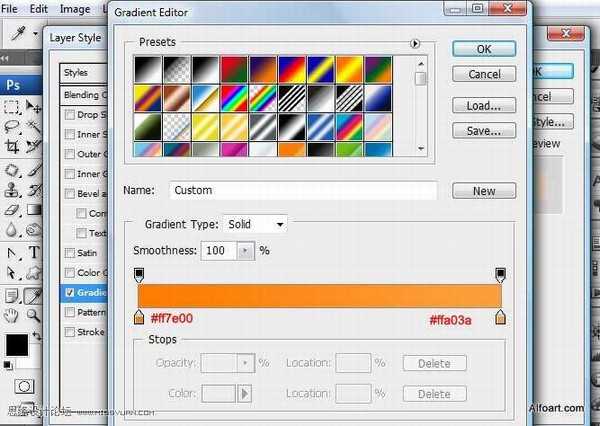The height and width of the screenshot is (426, 600).
Task: Open the File menu
Action: pyautogui.click(x=9, y=8)
